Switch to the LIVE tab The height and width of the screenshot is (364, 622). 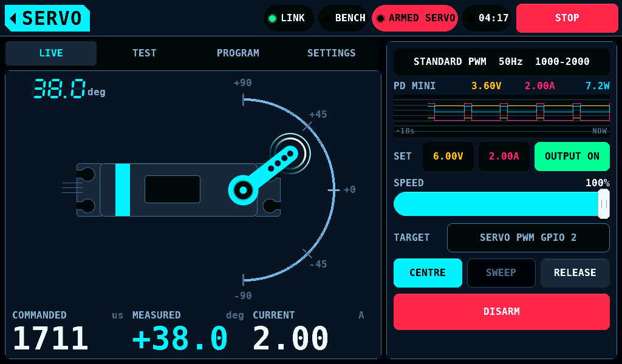(x=51, y=53)
